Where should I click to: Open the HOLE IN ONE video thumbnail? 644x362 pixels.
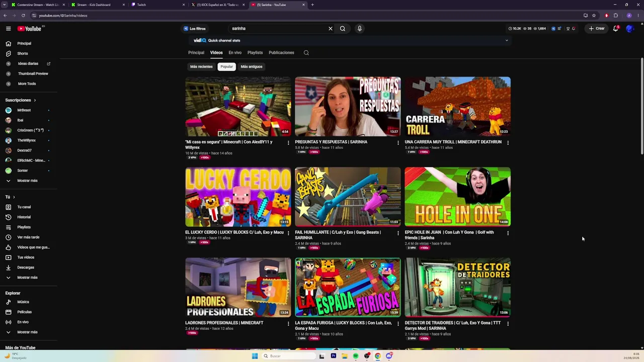point(457,197)
